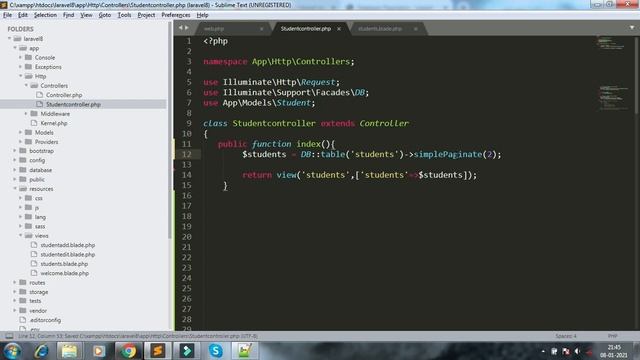
Task: Close the Studentcontroller.php tab
Action: (x=339, y=29)
